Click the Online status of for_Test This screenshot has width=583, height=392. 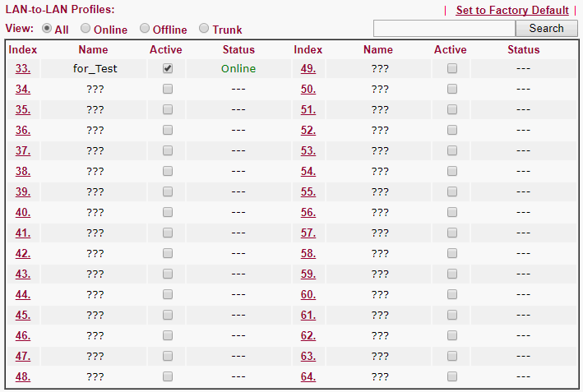[238, 68]
